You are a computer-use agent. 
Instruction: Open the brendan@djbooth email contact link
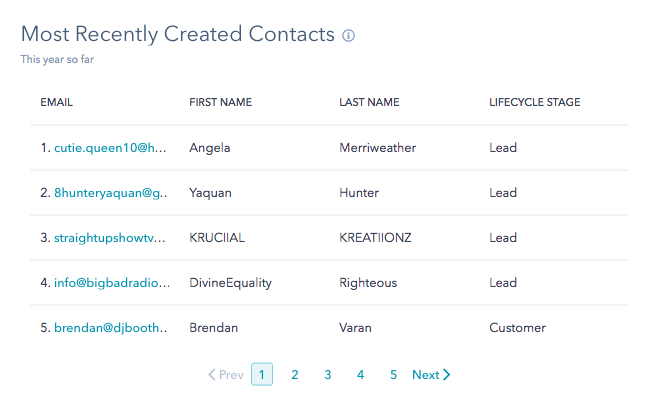(111, 328)
